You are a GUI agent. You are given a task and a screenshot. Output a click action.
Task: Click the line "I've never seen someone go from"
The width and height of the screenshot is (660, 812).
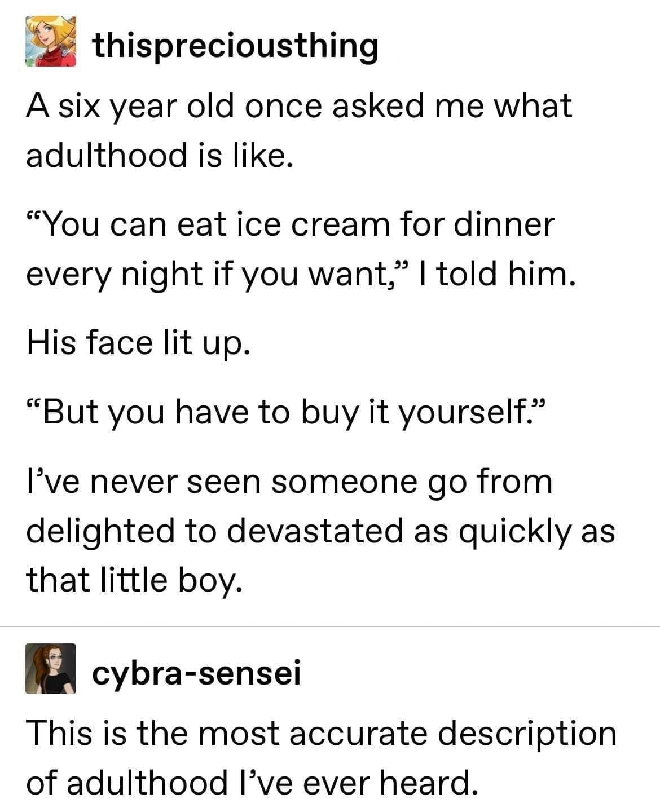pos(289,482)
